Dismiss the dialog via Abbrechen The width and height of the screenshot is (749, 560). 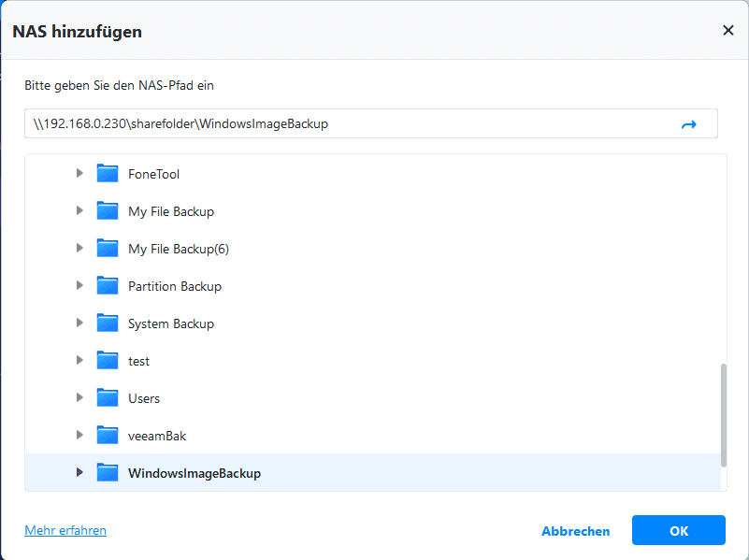tap(575, 530)
